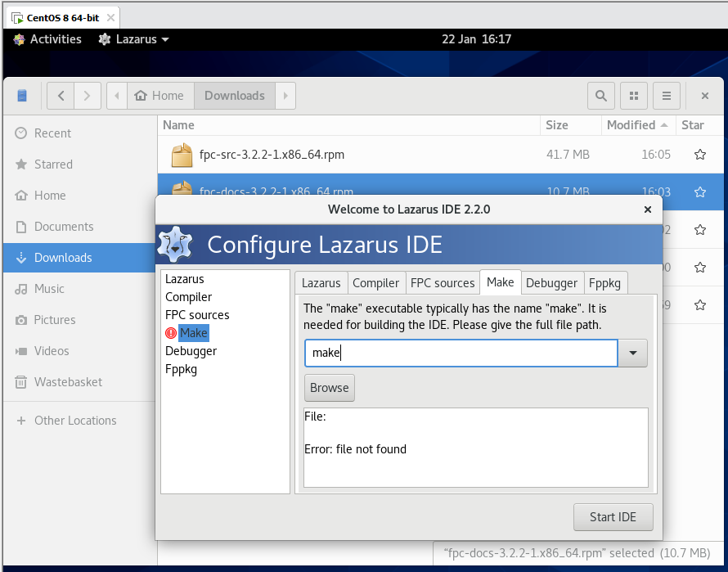Open Wastebasket in the Files sidebar
The width and height of the screenshot is (728, 572).
(79, 382)
